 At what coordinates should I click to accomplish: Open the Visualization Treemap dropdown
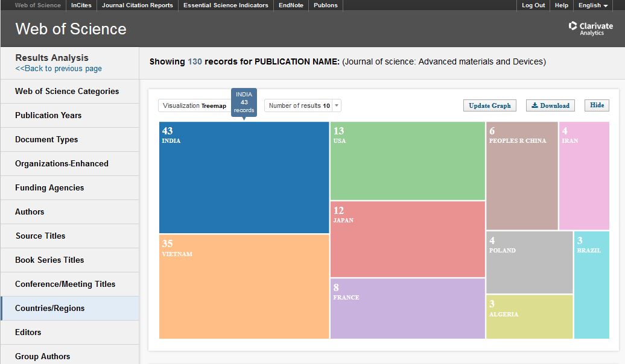click(194, 105)
